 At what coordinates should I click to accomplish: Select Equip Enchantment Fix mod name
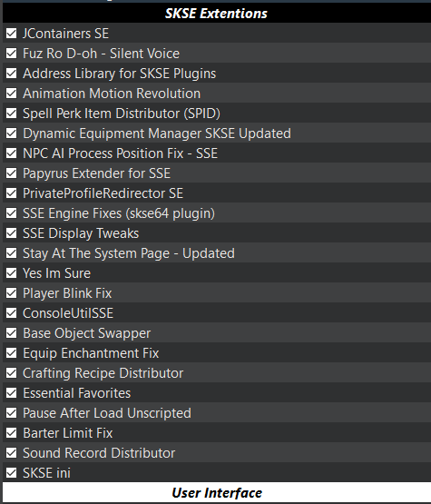point(91,353)
